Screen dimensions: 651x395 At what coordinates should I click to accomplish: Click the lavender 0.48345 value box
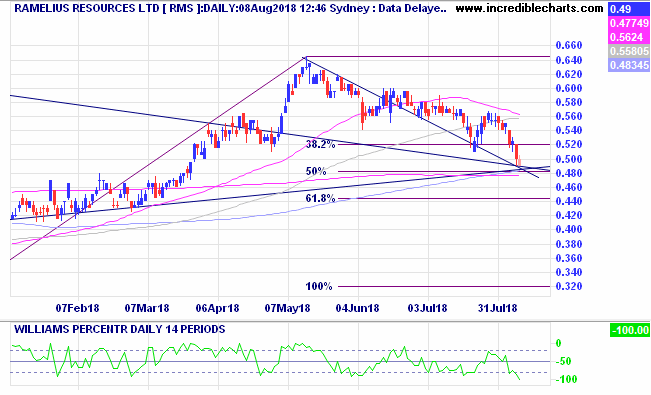(x=629, y=65)
